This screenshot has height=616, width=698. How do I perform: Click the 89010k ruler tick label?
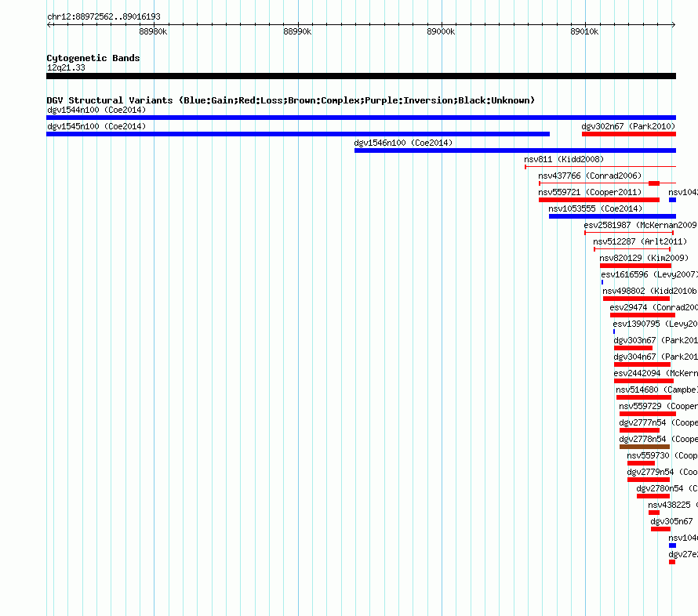(x=584, y=31)
